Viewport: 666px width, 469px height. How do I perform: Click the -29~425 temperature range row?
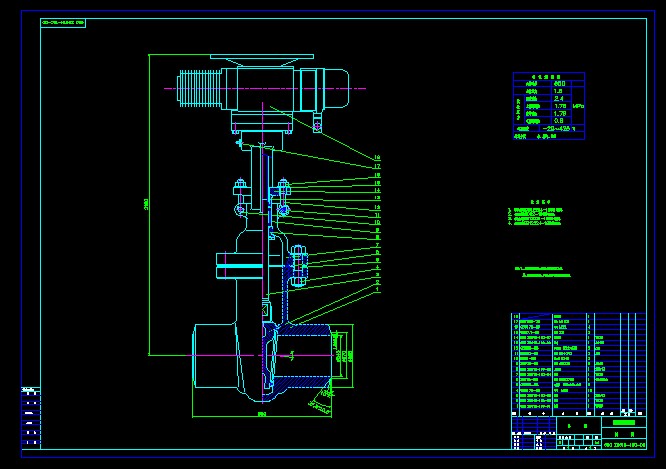tap(558, 128)
